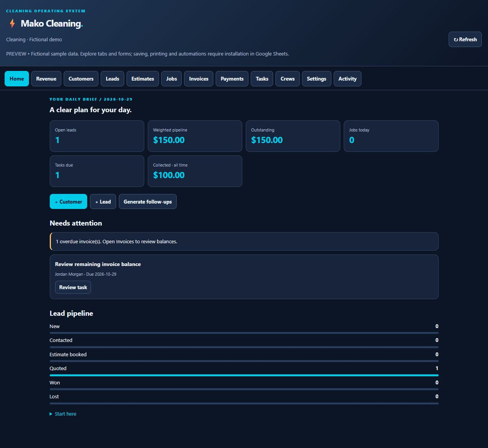Click the Open leads card
The height and width of the screenshot is (448, 488).
pos(97,136)
